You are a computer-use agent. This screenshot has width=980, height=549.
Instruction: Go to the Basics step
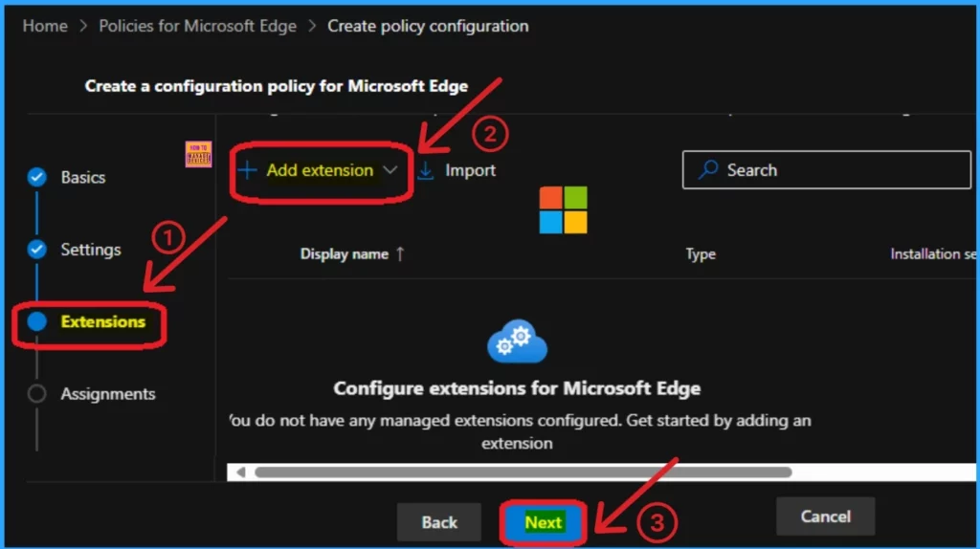click(82, 177)
